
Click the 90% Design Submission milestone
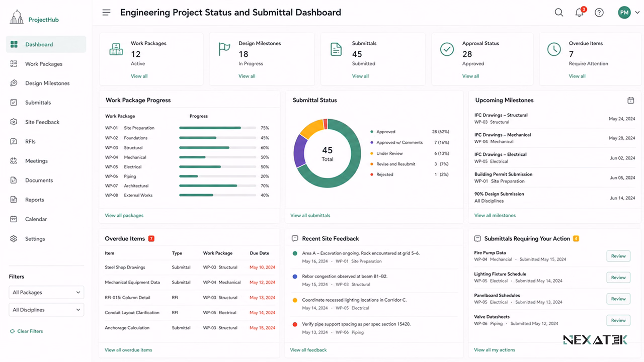click(554, 198)
